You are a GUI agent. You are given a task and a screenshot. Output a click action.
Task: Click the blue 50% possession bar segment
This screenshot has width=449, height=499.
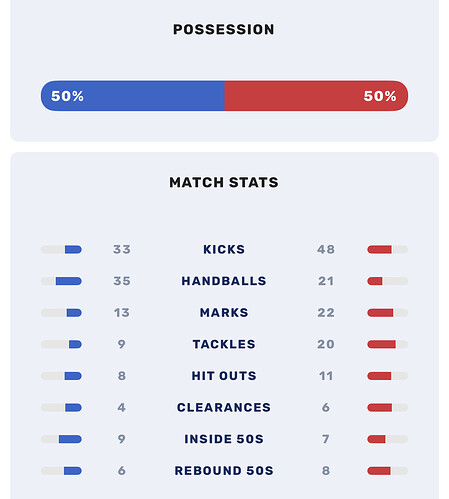(x=133, y=96)
